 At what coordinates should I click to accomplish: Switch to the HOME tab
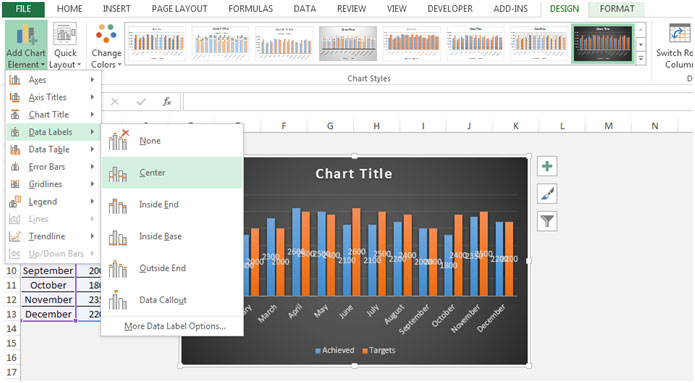70,8
